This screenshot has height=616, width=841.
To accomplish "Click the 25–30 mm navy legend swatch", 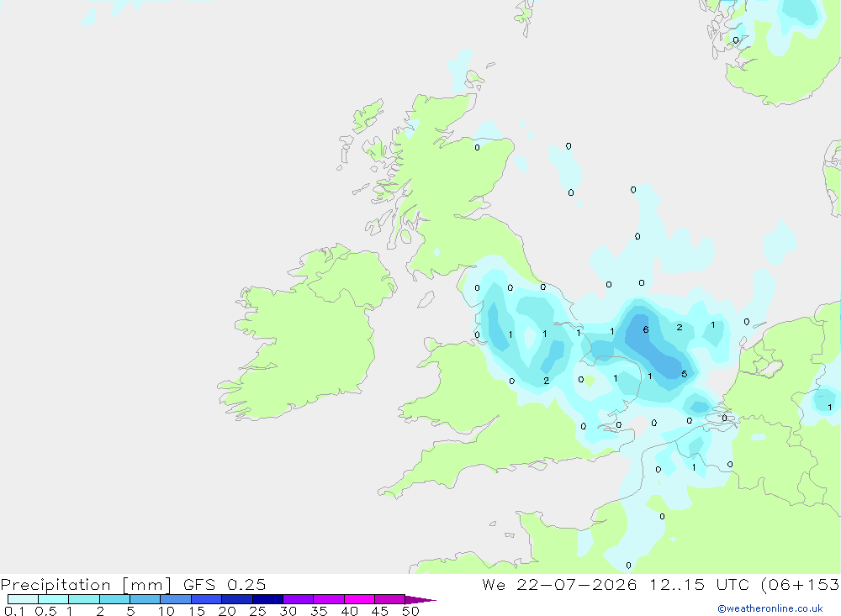I will click(x=267, y=599).
